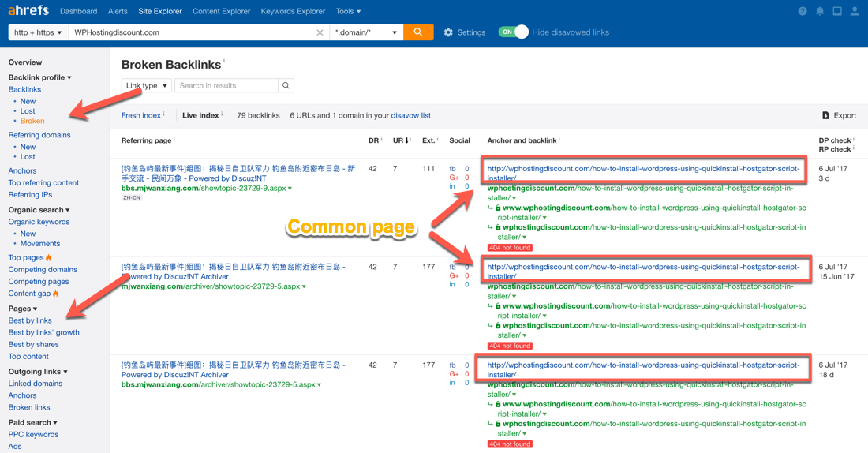
Task: Clear the domain search field
Action: coord(320,32)
